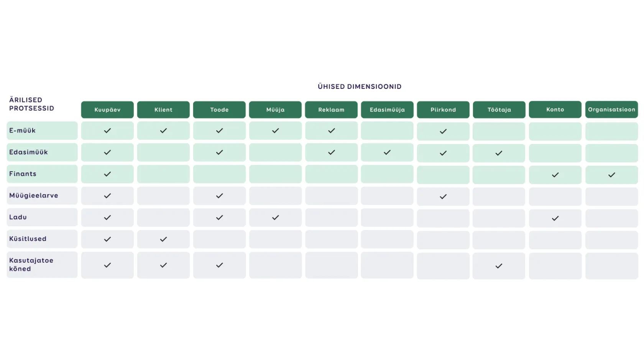
Task: Select the Organisatsioon column header
Action: pos(611,110)
